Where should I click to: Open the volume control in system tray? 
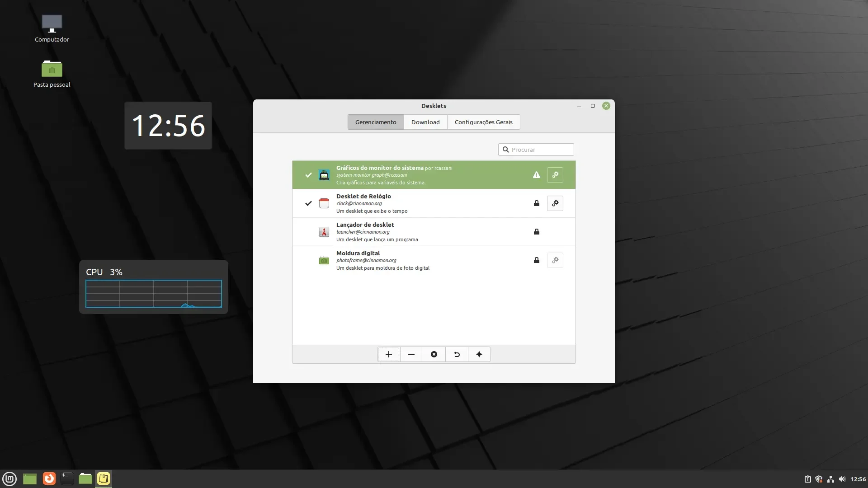pyautogui.click(x=842, y=479)
